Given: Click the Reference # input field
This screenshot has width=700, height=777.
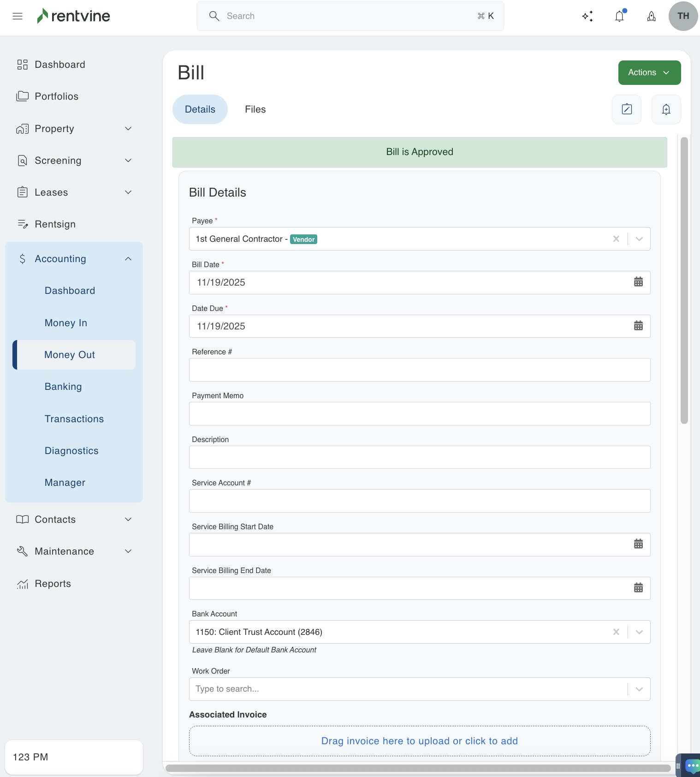Looking at the screenshot, I should click(x=420, y=370).
